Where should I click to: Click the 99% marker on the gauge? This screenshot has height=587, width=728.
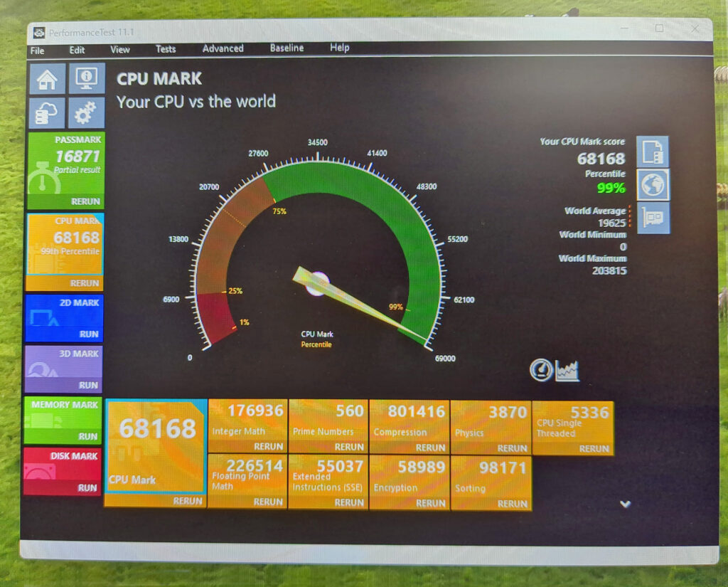pyautogui.click(x=395, y=307)
